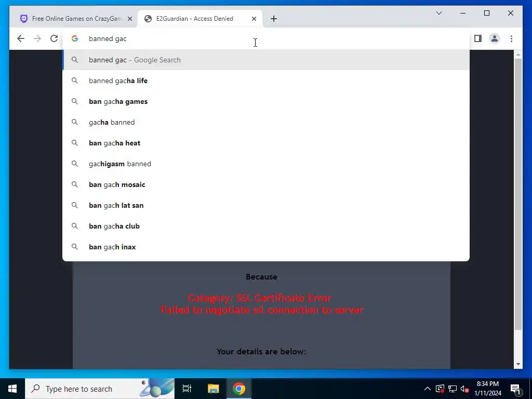Choose 'banned gacha life' suggestion
Image resolution: width=532 pixels, height=399 pixels.
(x=266, y=81)
